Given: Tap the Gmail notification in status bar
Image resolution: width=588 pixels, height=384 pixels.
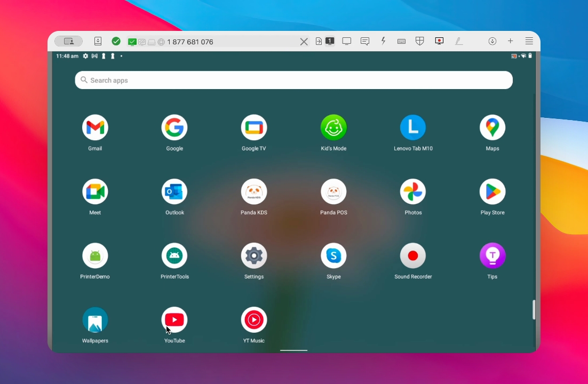Looking at the screenshot, I should click(94, 56).
